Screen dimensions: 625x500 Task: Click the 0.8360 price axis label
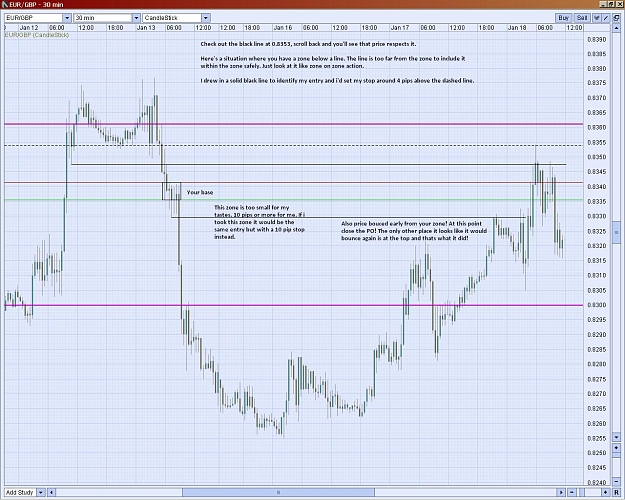[597, 128]
